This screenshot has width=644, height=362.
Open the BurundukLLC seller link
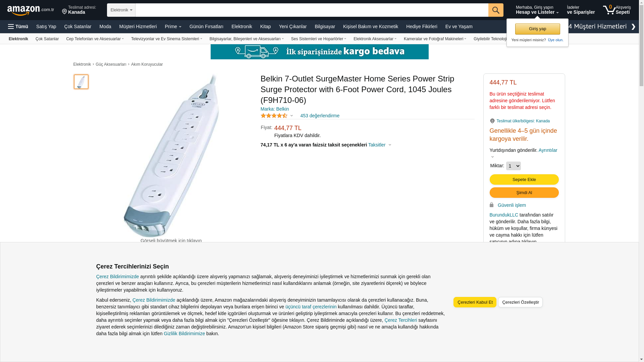(x=504, y=215)
